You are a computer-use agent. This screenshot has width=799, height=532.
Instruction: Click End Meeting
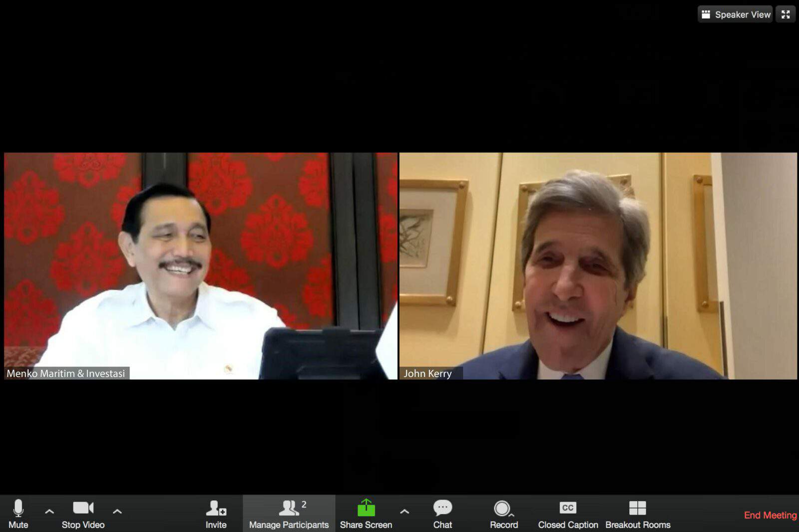click(x=770, y=515)
